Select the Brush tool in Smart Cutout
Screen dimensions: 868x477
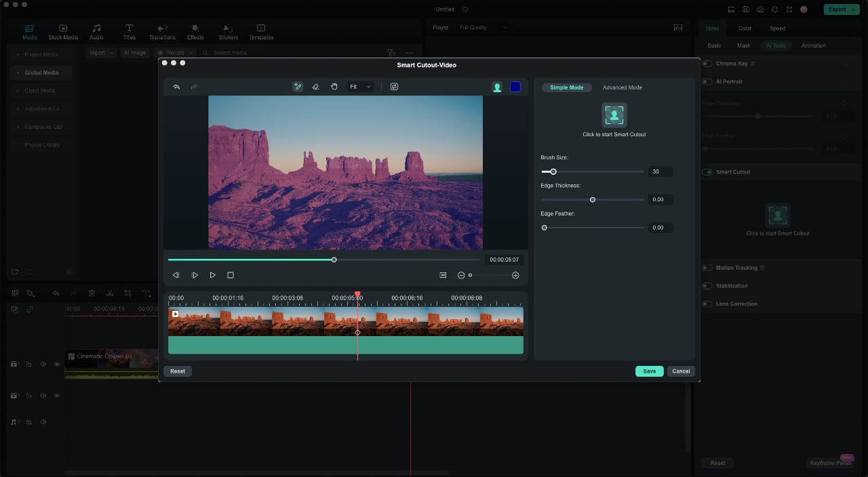click(x=298, y=87)
